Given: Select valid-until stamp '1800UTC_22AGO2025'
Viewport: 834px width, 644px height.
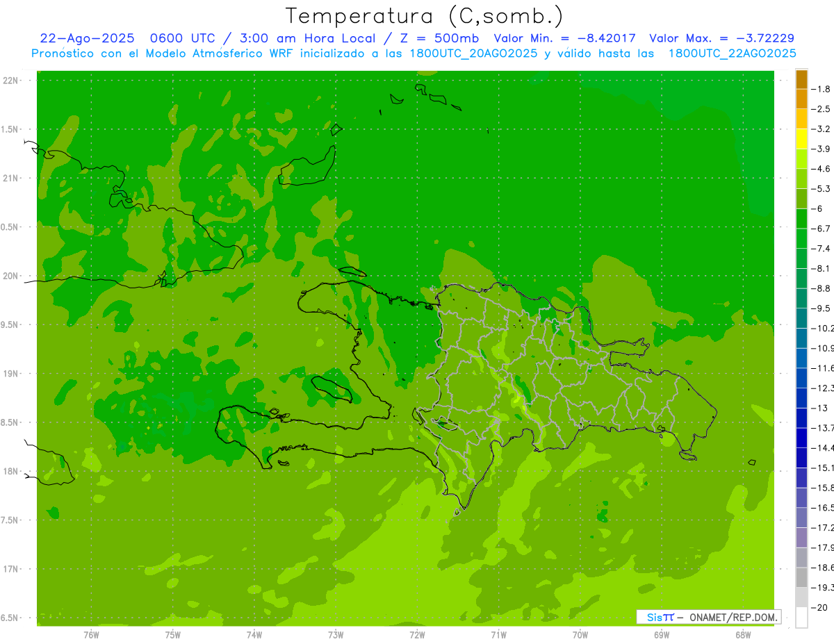Looking at the screenshot, I should tap(733, 53).
